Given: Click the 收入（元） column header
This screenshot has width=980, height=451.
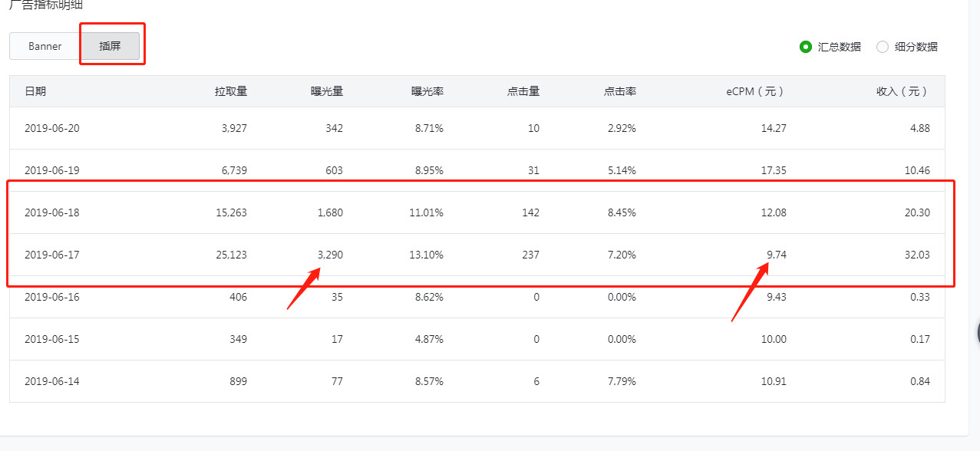Looking at the screenshot, I should pos(902,91).
